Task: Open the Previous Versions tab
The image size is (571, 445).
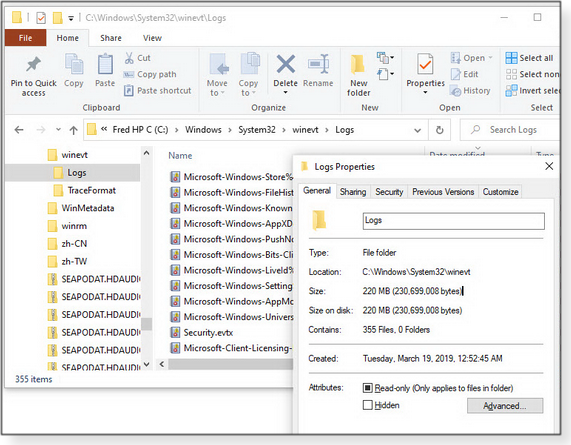Action: point(443,192)
